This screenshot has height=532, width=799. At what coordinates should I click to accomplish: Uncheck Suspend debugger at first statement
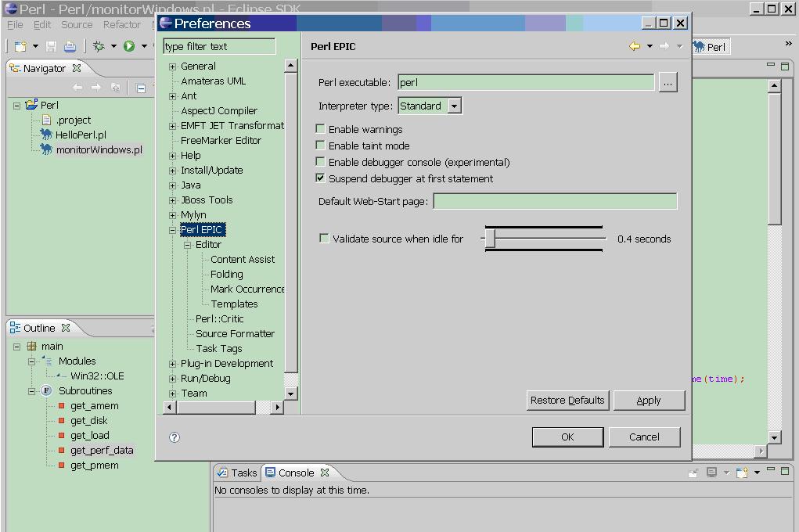tap(321, 178)
